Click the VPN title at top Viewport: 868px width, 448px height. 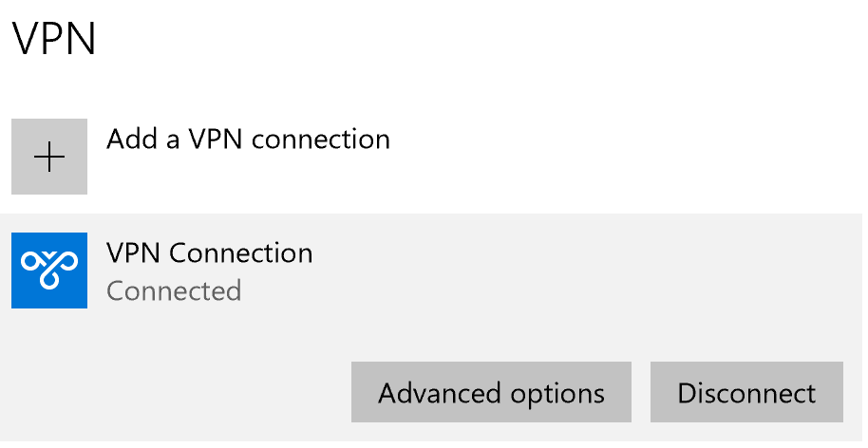click(x=54, y=41)
